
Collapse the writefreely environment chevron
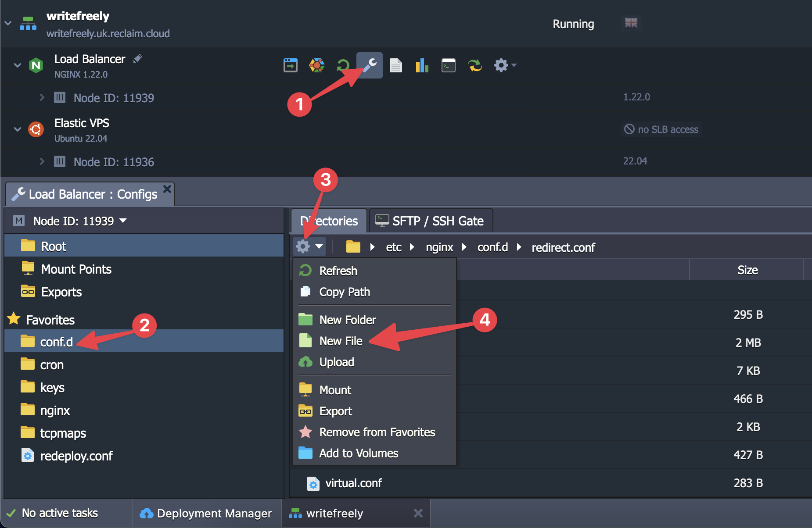coord(8,23)
